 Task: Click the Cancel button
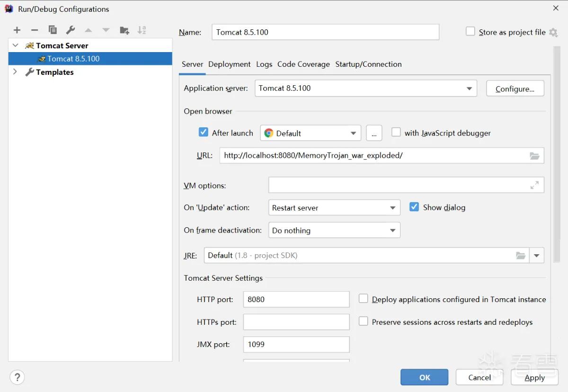(x=479, y=377)
